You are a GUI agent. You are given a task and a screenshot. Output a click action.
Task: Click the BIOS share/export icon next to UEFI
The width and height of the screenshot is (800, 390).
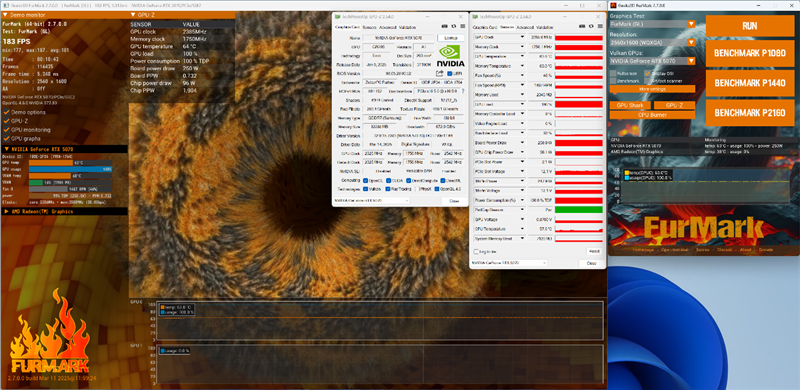coord(439,74)
